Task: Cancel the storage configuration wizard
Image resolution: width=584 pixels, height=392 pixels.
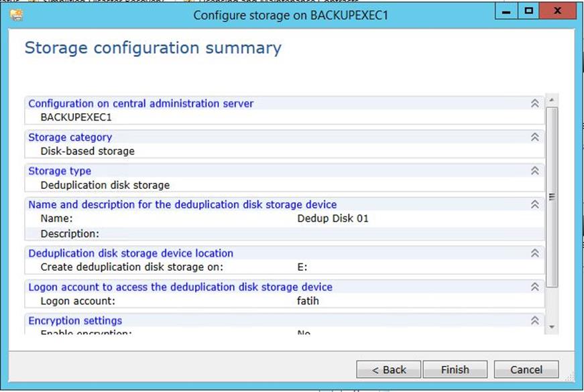Action: coord(526,369)
